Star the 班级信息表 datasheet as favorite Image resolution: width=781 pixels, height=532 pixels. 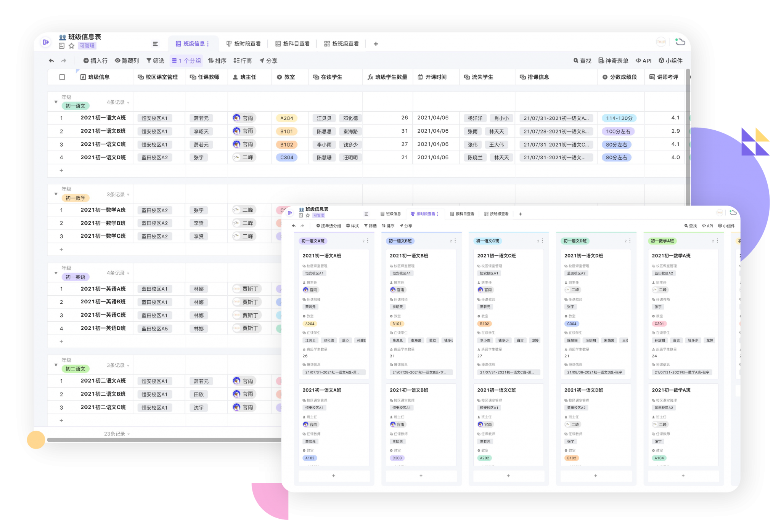pyautogui.click(x=71, y=46)
